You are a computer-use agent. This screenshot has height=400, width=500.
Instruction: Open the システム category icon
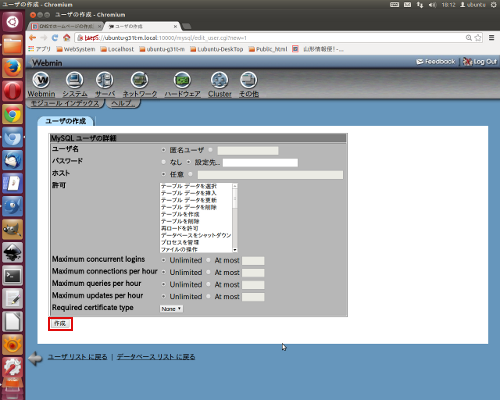point(75,80)
